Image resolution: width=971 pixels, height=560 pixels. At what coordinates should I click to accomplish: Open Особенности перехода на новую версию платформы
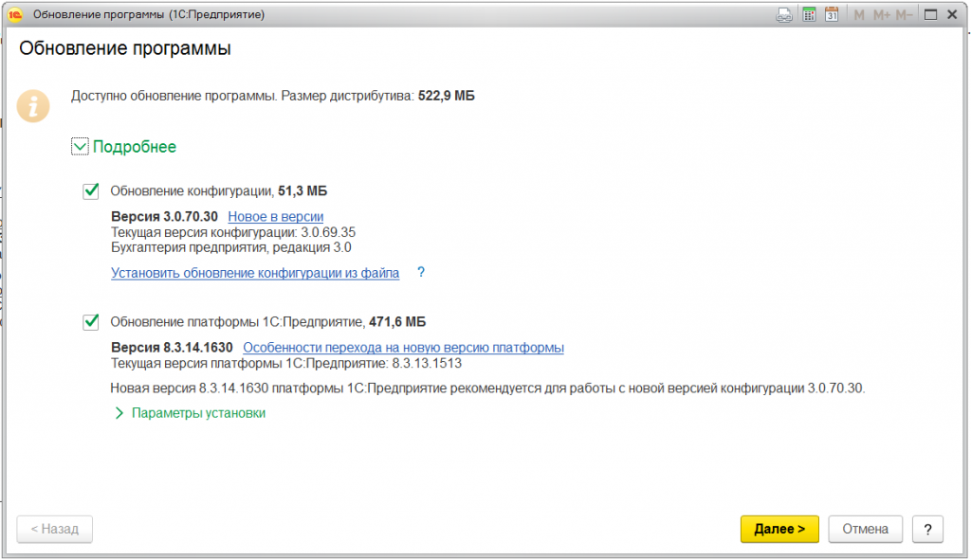pos(403,348)
